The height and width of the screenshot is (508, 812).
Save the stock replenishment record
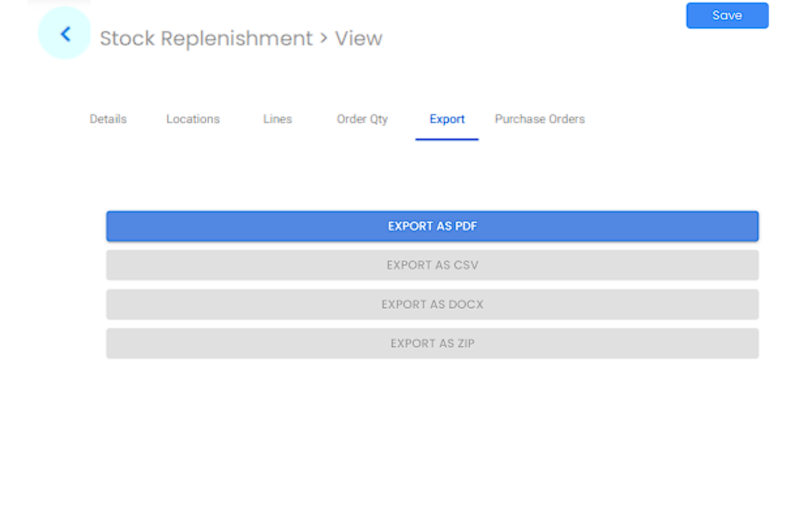(726, 16)
